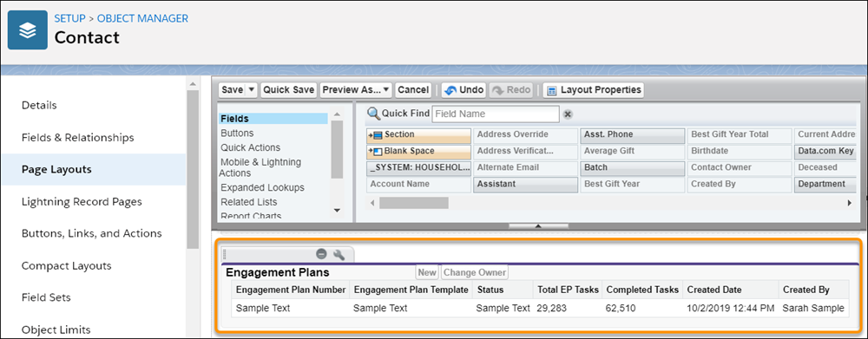Click the fields palette right scroll arrow
868x339 pixels.
point(850,203)
